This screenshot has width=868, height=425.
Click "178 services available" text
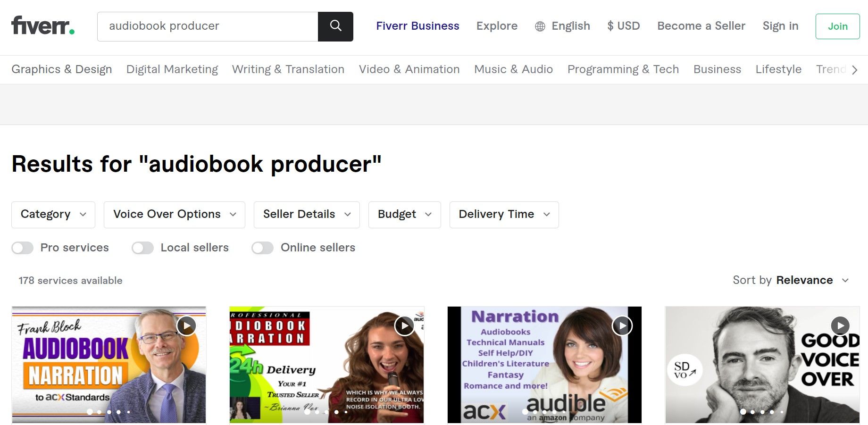point(70,281)
